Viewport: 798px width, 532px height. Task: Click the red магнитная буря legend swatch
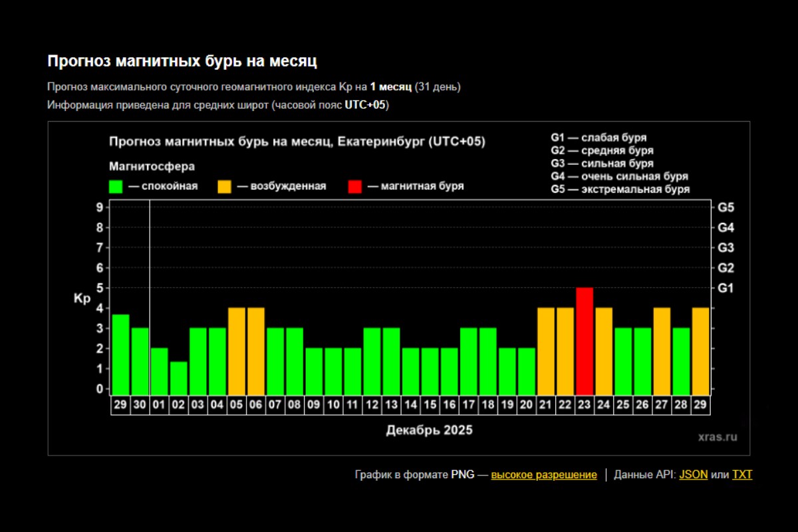coord(354,187)
